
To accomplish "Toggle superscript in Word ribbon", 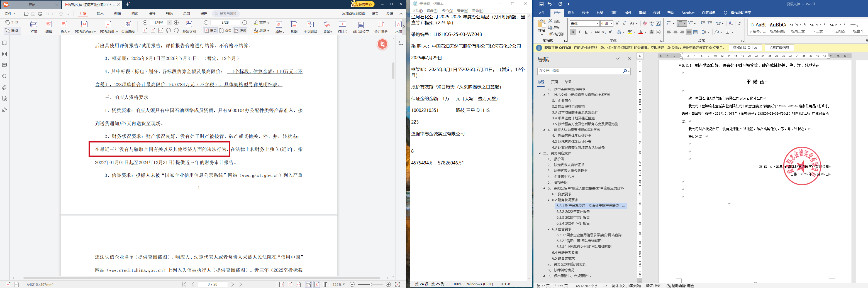I will click(610, 32).
